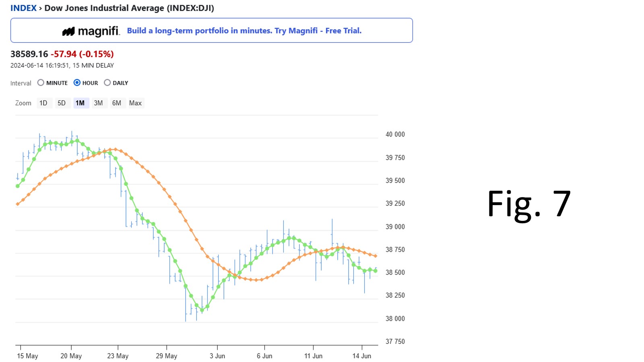Click the 6 Jun date label
This screenshot has height=362, width=644.
pyautogui.click(x=264, y=356)
